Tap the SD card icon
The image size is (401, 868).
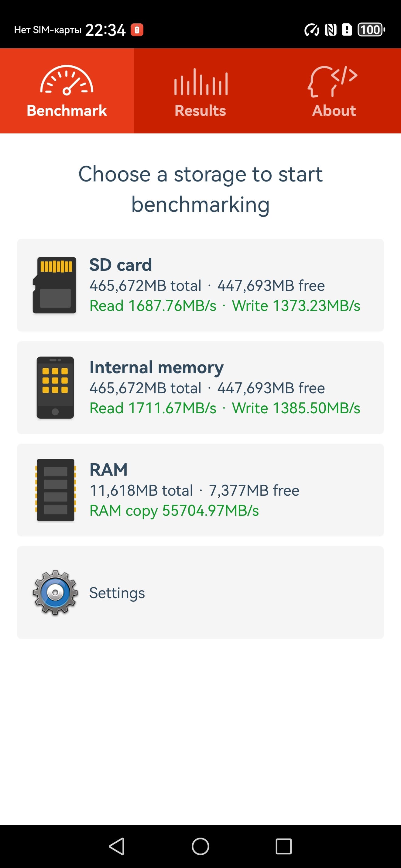coord(55,285)
